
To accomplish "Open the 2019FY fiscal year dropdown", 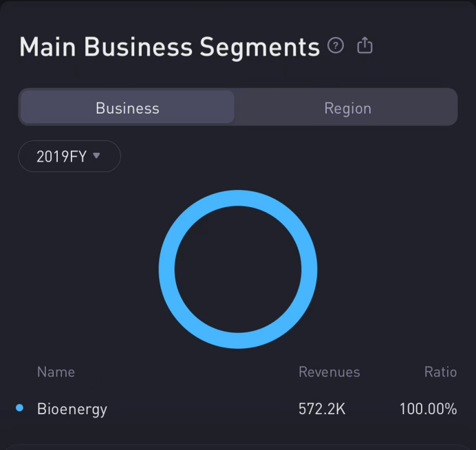I will (x=69, y=156).
